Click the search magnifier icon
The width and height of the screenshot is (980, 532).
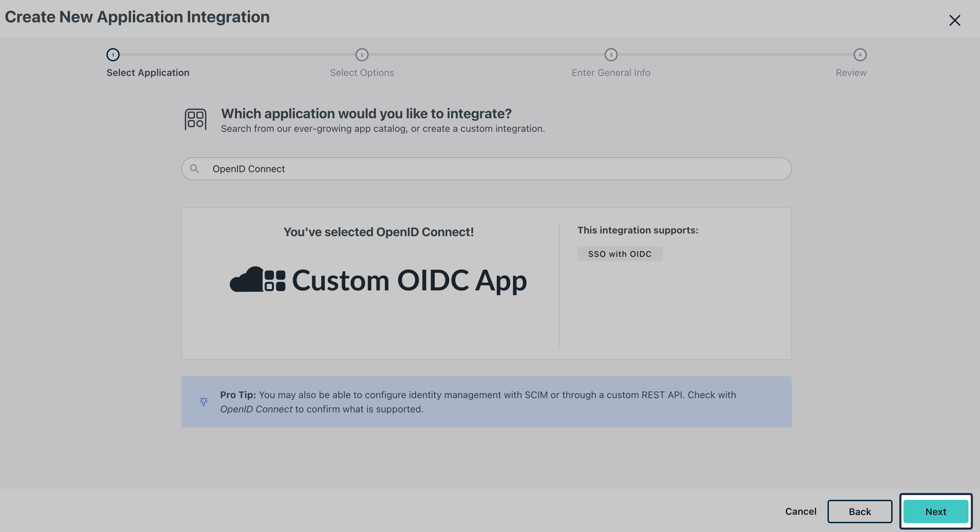pos(195,169)
